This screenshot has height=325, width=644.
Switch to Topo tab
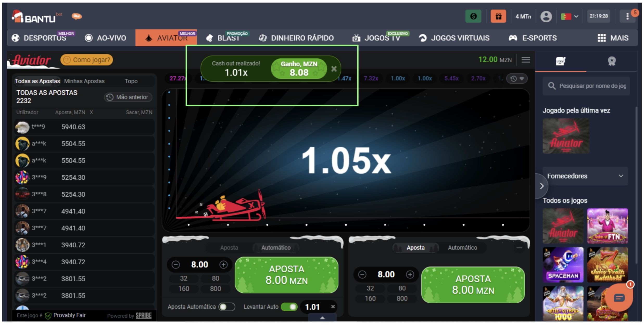click(x=131, y=81)
